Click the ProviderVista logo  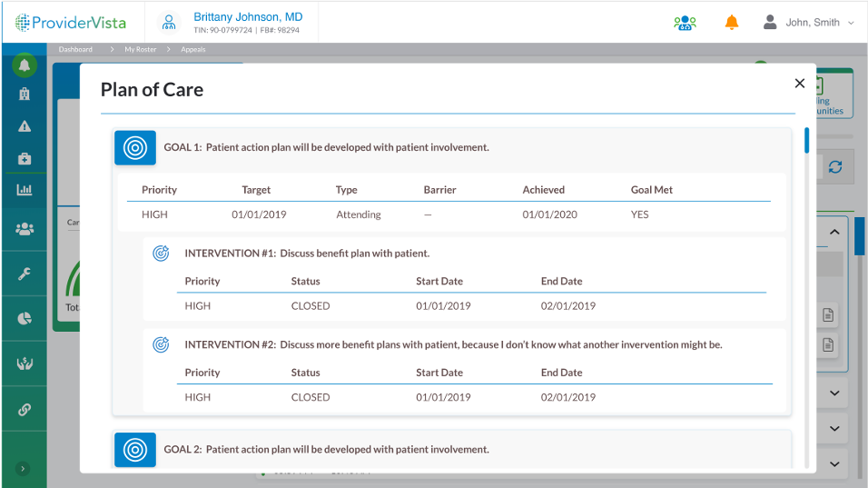point(70,23)
